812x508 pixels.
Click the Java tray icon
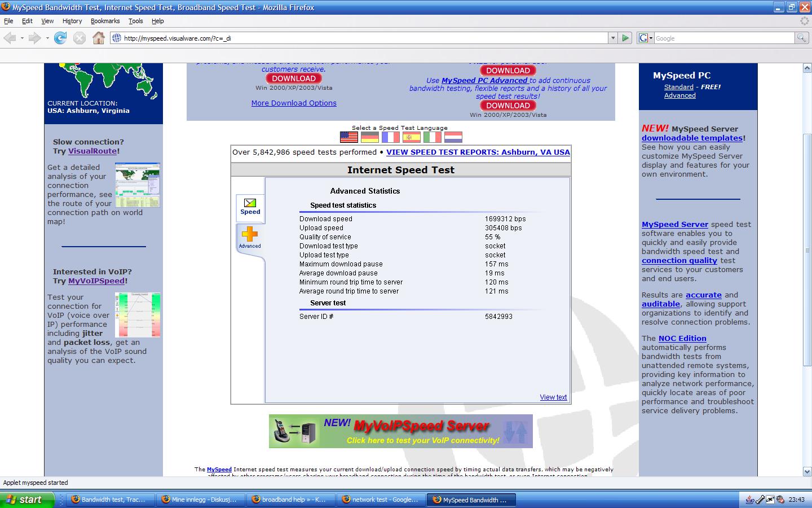[x=750, y=500]
